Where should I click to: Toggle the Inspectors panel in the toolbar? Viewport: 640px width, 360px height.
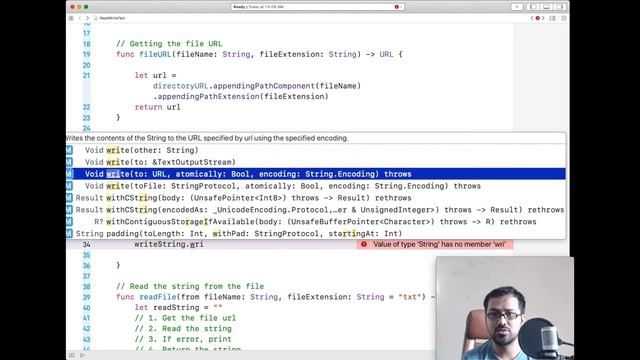click(560, 7)
